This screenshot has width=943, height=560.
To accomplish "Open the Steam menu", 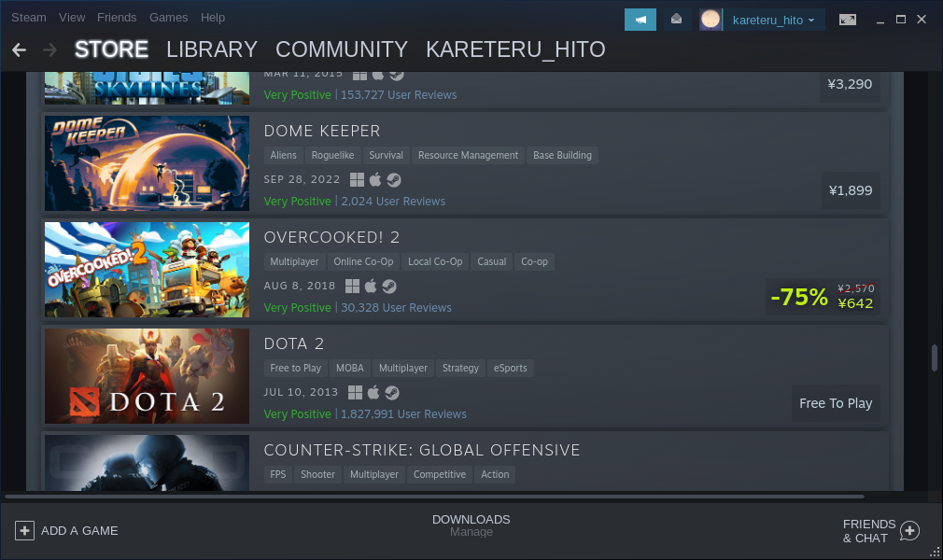I will pos(29,18).
